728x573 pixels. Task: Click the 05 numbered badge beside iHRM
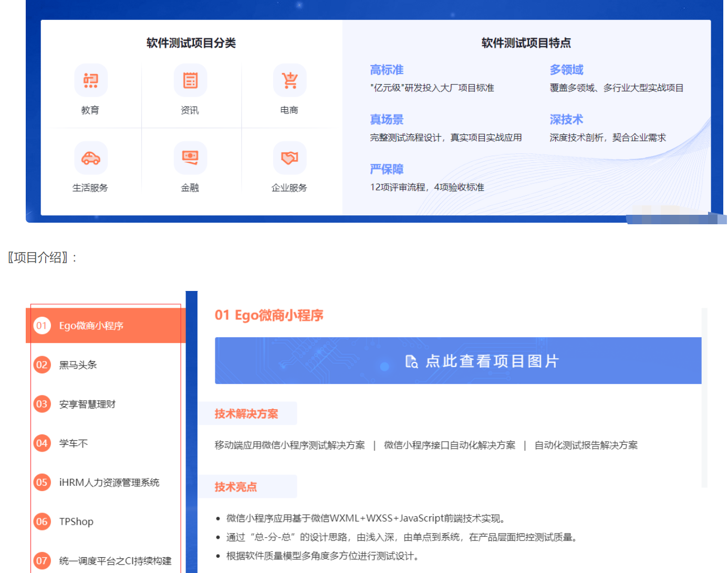coord(41,482)
